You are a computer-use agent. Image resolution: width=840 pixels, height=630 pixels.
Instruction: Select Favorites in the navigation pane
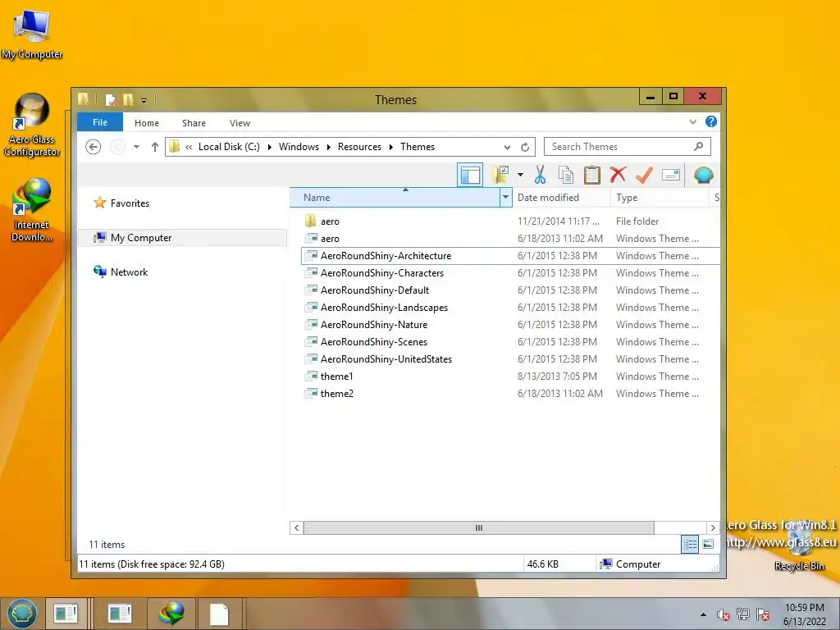[x=130, y=203]
